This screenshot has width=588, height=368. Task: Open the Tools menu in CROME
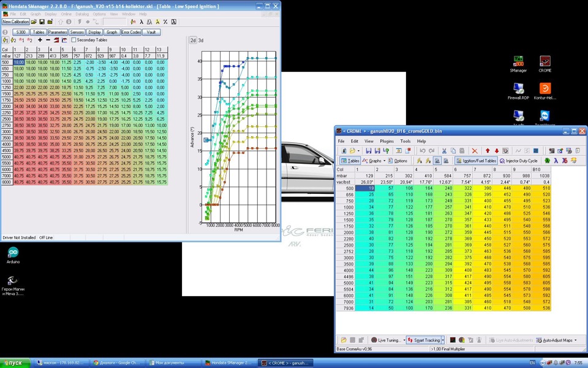(405, 141)
